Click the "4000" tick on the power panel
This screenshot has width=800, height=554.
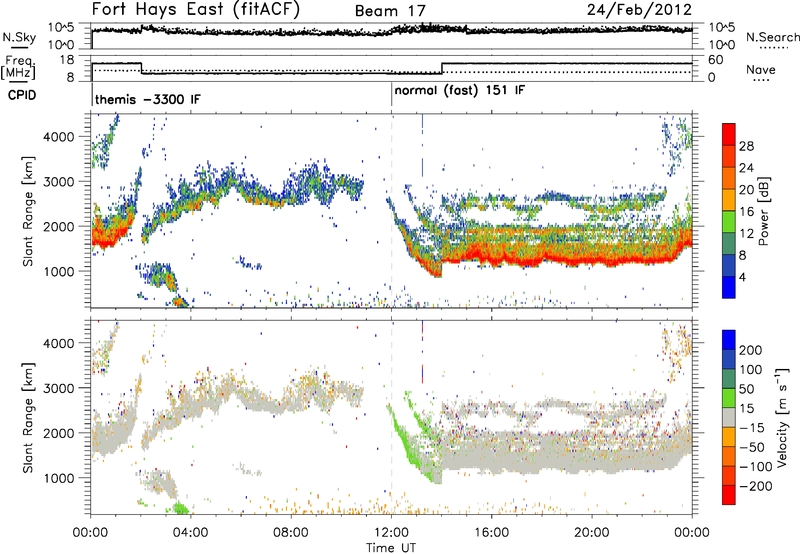pos(58,137)
